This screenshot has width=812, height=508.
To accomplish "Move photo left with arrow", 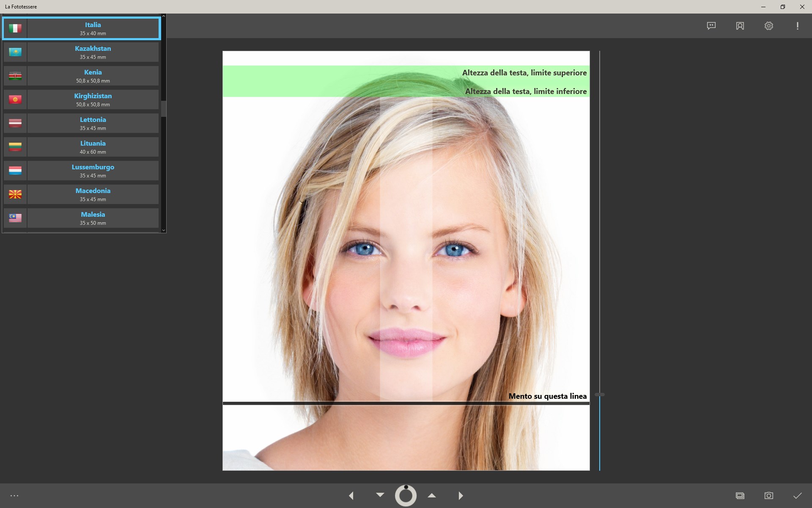I will (351, 495).
